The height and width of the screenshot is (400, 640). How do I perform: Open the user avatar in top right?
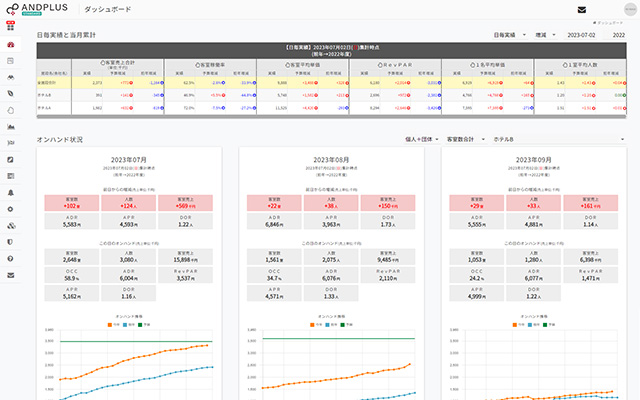pyautogui.click(x=631, y=9)
